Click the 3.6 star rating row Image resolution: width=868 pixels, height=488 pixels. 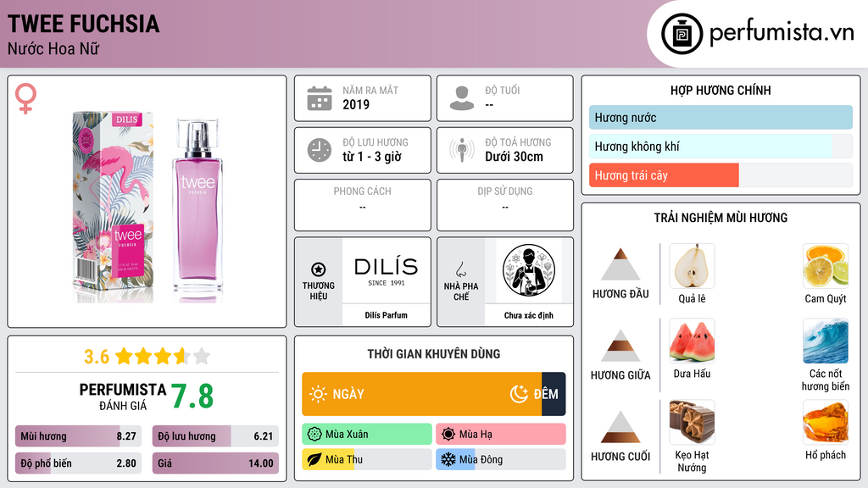(x=147, y=357)
